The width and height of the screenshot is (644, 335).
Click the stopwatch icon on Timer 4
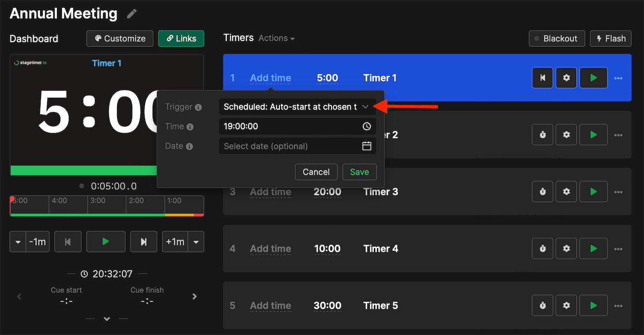click(x=542, y=248)
